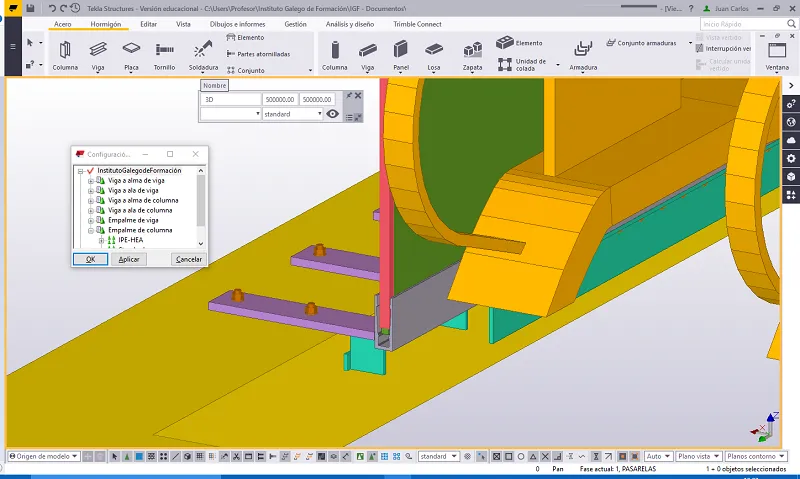The height and width of the screenshot is (479, 800).
Task: Select the steel Columna tool
Action: [x=65, y=56]
